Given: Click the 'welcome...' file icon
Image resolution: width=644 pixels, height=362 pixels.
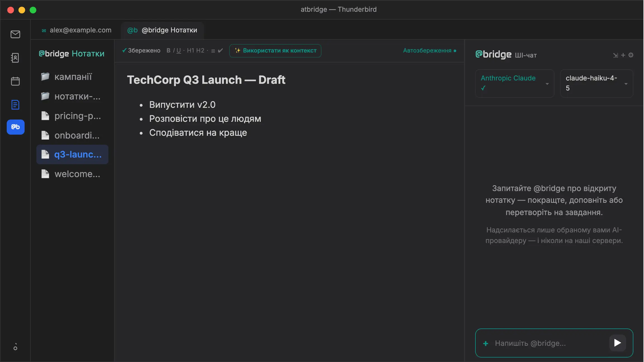Looking at the screenshot, I should (45, 174).
